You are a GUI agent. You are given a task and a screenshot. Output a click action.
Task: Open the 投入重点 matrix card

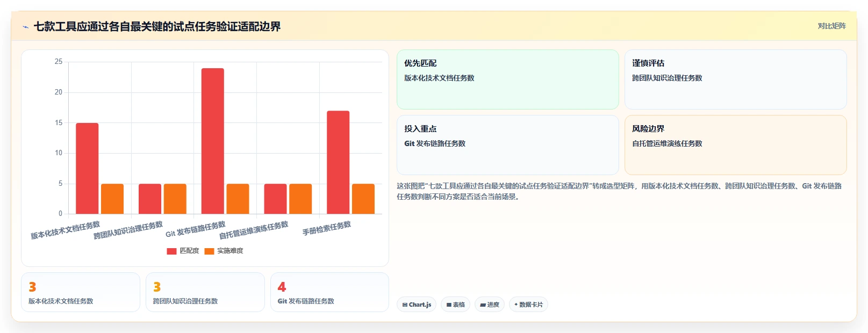pos(508,145)
